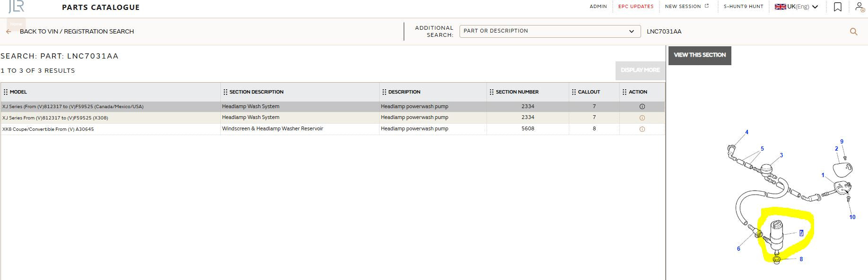Select the XJ Series Canada/Mexico/USA model row
Screen dimensions: 868x280
tap(333, 107)
